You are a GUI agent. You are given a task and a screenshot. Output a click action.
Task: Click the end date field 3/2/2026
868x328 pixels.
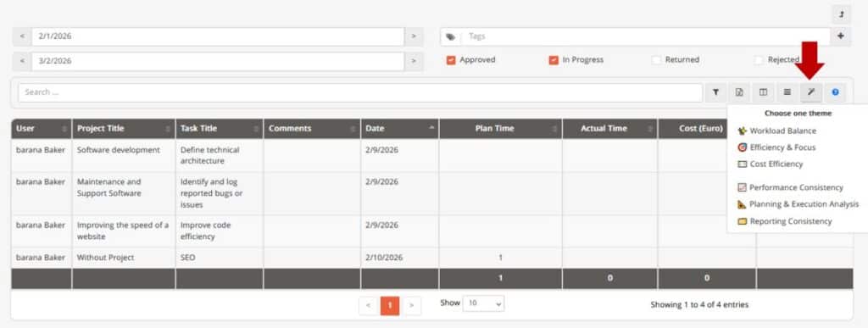[x=218, y=61]
